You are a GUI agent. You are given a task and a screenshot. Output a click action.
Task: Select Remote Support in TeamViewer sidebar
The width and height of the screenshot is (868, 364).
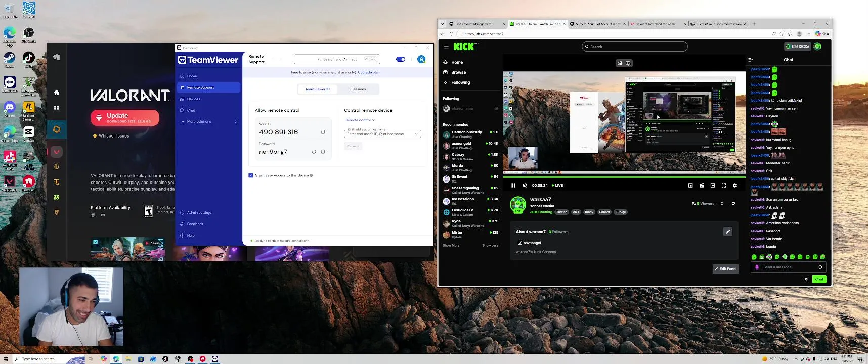(x=208, y=87)
